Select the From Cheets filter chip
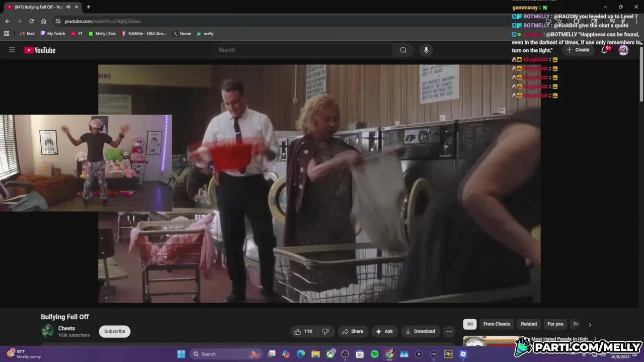 [497, 324]
